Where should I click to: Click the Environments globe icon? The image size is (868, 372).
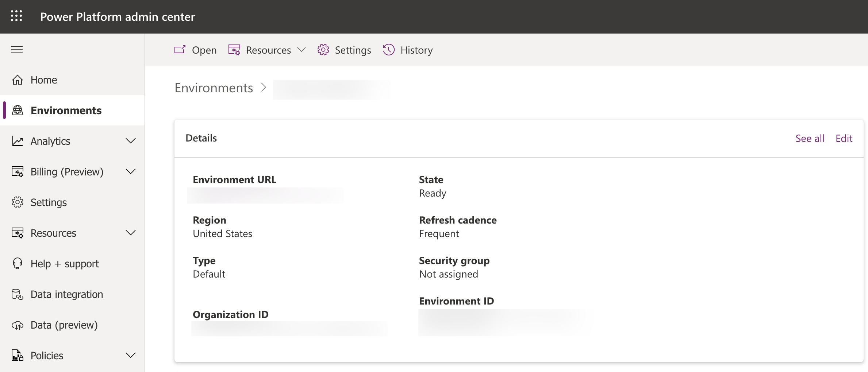18,111
